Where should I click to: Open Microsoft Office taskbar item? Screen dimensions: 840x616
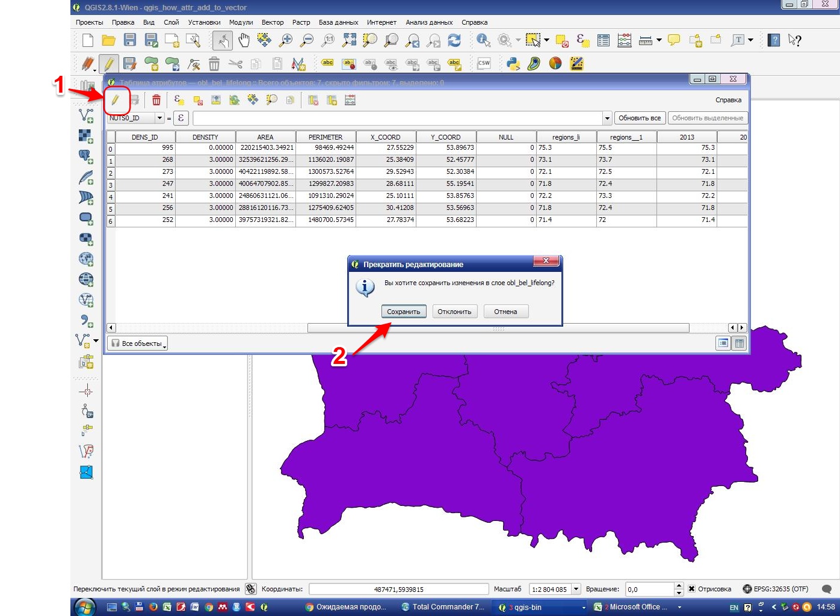point(637,607)
